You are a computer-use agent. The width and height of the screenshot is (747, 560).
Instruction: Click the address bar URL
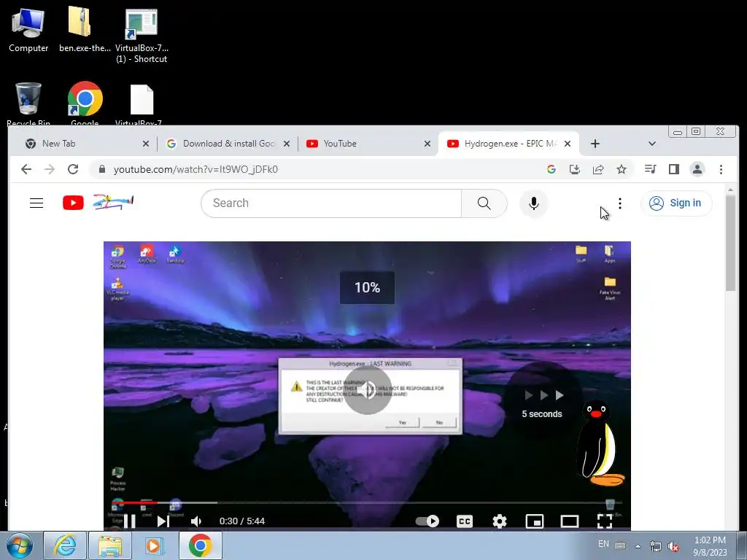point(196,169)
